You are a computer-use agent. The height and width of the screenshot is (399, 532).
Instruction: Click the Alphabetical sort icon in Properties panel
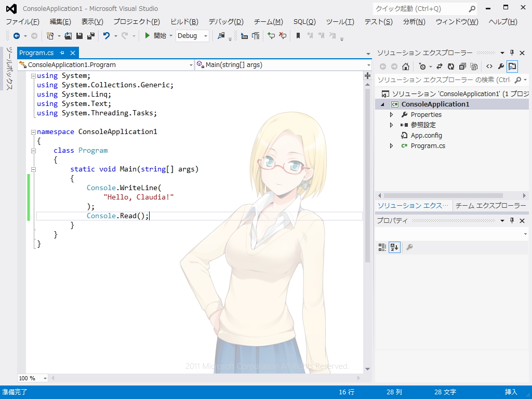click(394, 247)
